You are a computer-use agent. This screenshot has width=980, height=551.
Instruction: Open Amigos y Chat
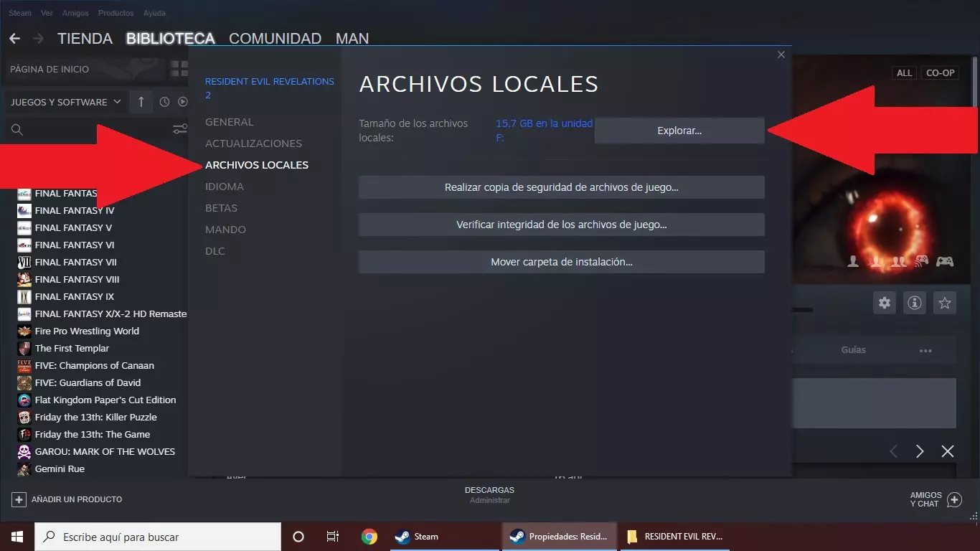pos(936,499)
